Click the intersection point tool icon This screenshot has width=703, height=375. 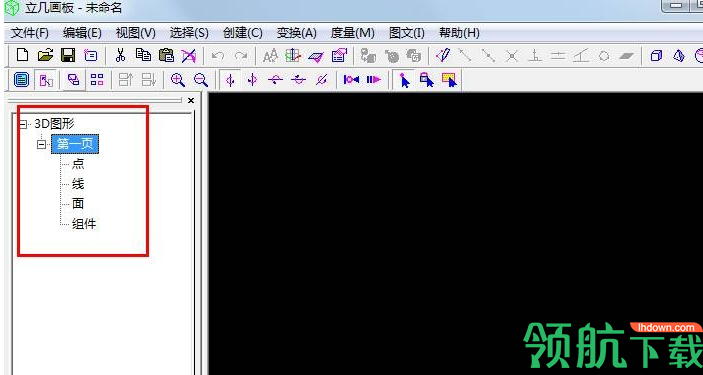(x=512, y=56)
